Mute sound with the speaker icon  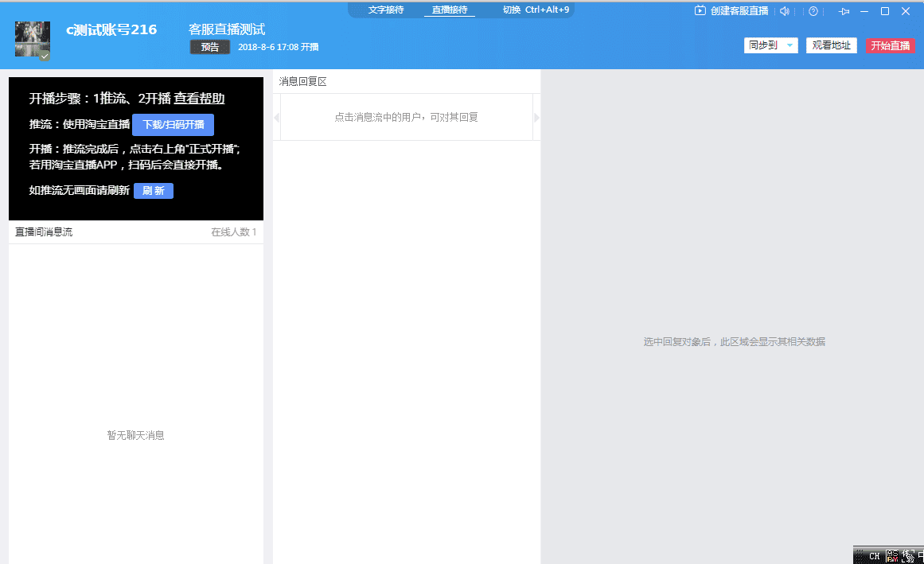click(x=785, y=11)
